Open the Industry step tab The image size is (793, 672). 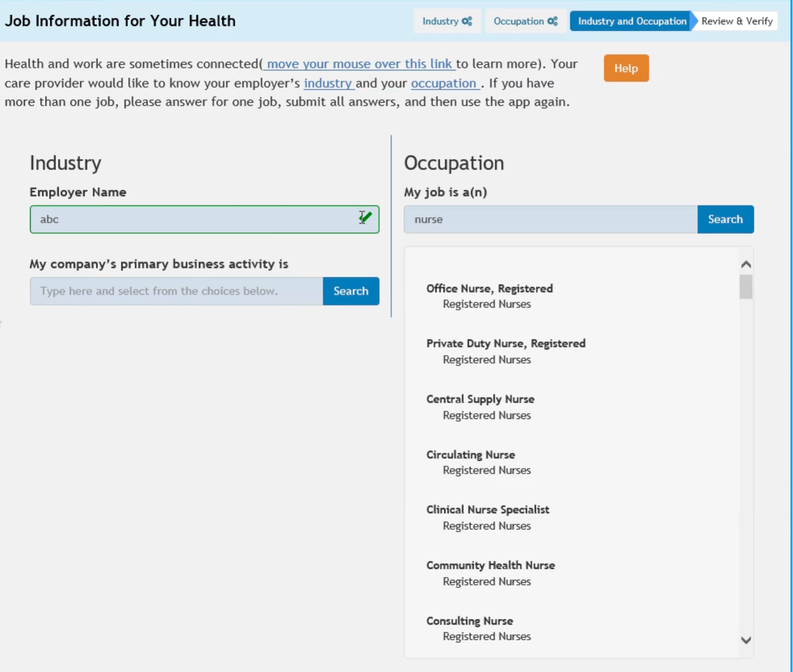(447, 21)
